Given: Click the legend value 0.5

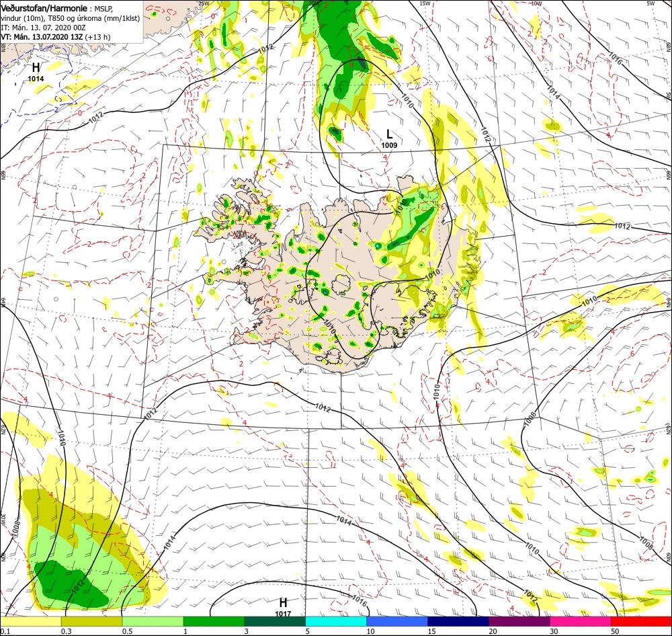Looking at the screenshot, I should (x=127, y=631).
